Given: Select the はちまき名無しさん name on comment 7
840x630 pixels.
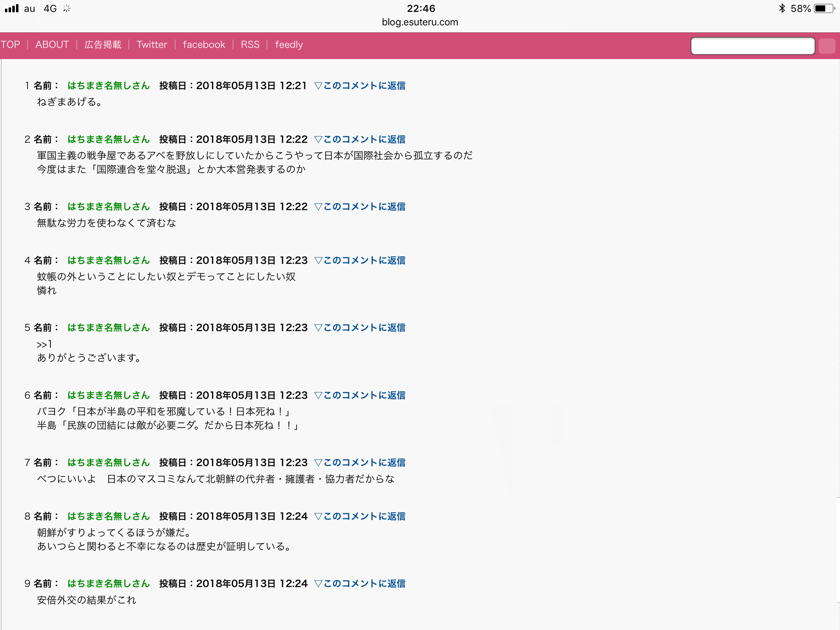Looking at the screenshot, I should [x=109, y=463].
